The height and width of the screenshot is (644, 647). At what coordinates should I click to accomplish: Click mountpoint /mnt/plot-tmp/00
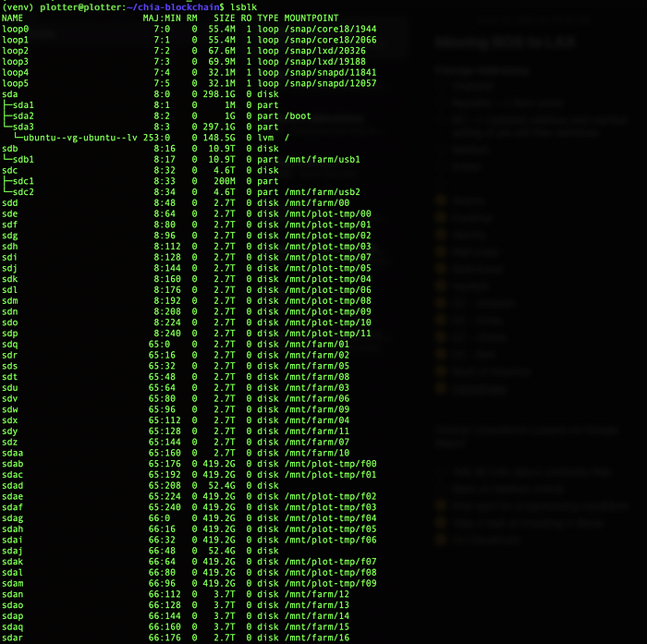[327, 213]
